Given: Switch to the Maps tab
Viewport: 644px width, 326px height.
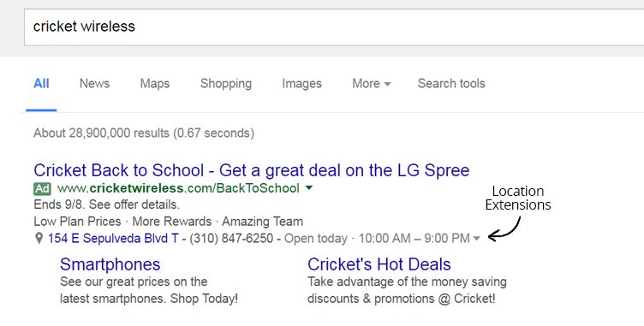Looking at the screenshot, I should click(x=155, y=83).
